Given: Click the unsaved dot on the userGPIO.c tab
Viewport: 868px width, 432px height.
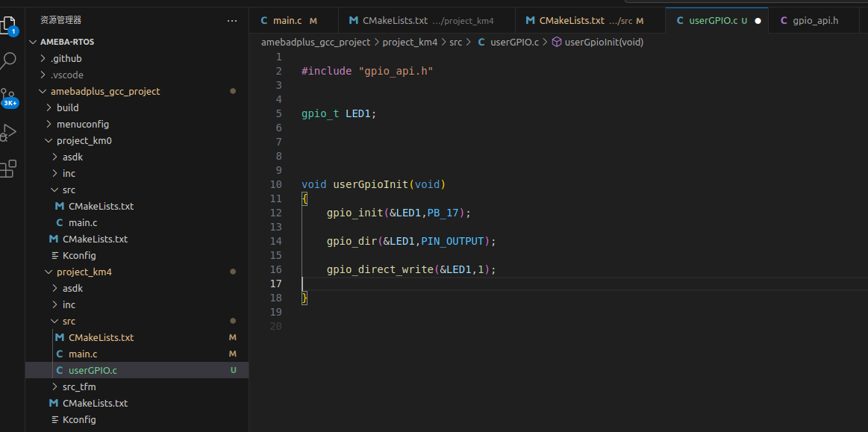Looking at the screenshot, I should (758, 21).
